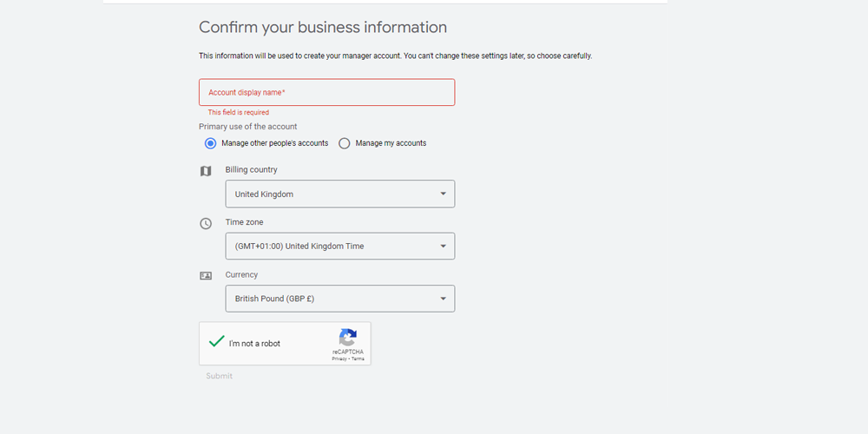Open the Billing country dropdown
The width and height of the screenshot is (868, 434).
pos(340,194)
